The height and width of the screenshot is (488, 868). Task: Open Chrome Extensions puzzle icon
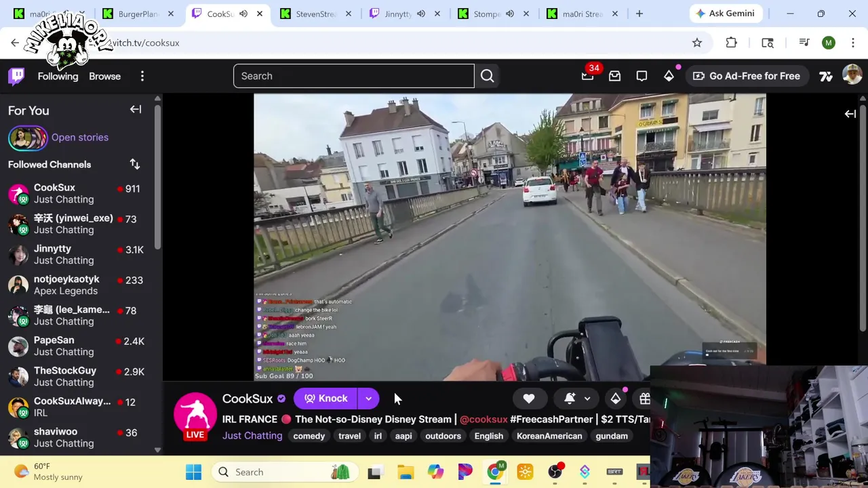731,43
